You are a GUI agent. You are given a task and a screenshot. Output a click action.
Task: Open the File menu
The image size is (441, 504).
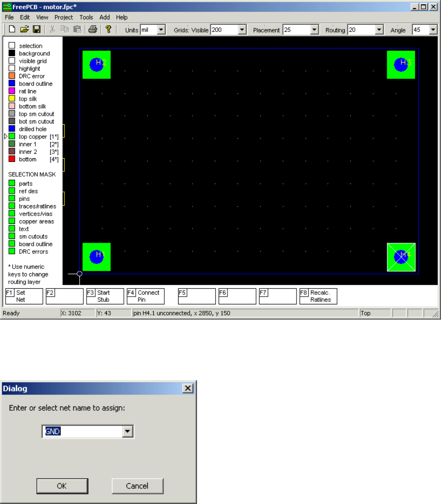pos(9,17)
